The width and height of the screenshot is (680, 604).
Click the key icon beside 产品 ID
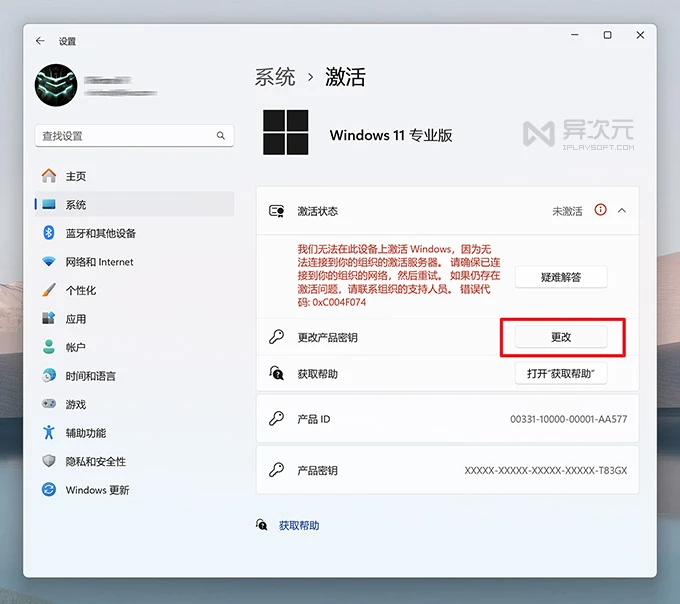[x=277, y=419]
